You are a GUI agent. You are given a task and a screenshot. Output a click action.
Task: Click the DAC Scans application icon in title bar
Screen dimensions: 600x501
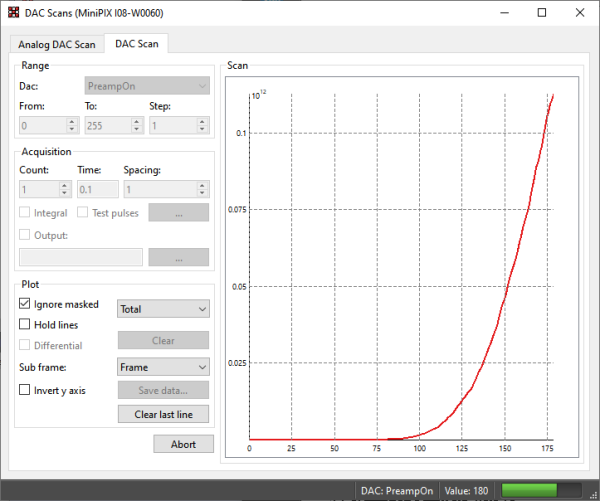pyautogui.click(x=12, y=13)
